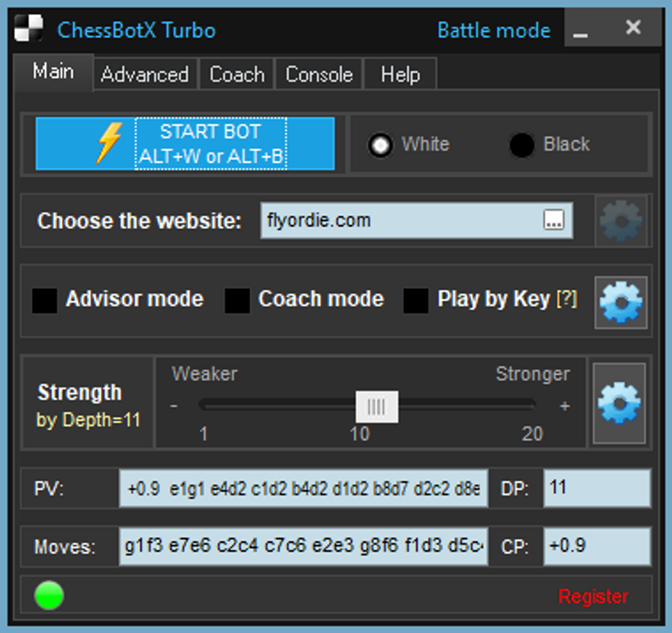Click the Moves list text field
This screenshot has width=672, height=633.
[303, 546]
